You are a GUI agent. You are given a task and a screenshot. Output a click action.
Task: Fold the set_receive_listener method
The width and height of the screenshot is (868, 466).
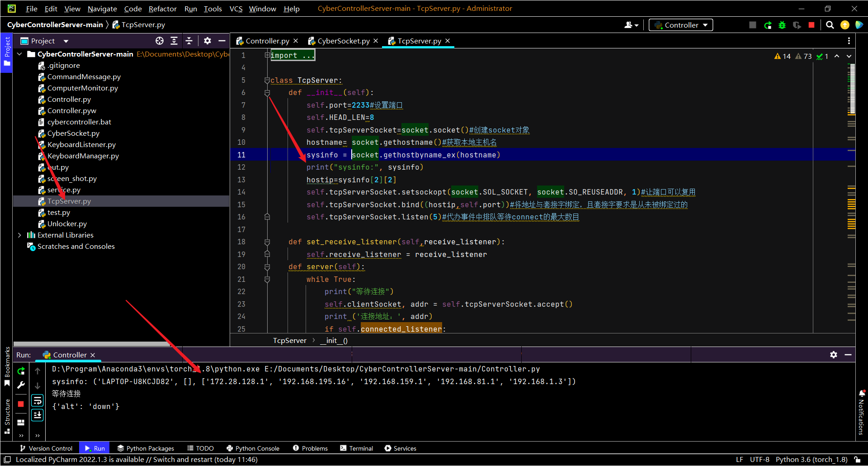coord(267,242)
